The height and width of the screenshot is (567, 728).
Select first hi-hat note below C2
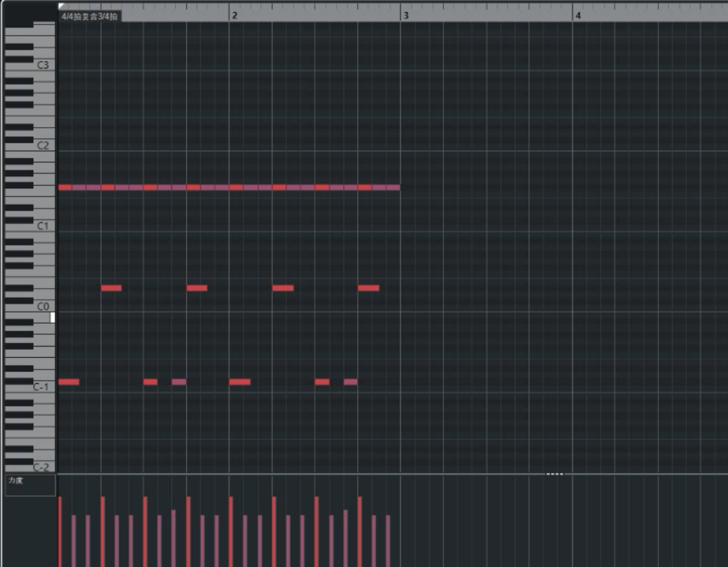pos(65,188)
